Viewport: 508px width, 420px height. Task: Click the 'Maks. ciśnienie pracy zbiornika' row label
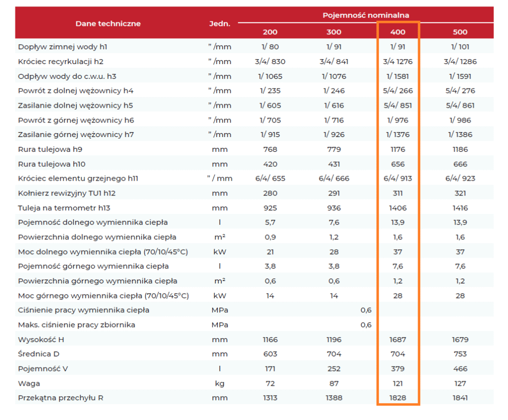tap(76, 325)
